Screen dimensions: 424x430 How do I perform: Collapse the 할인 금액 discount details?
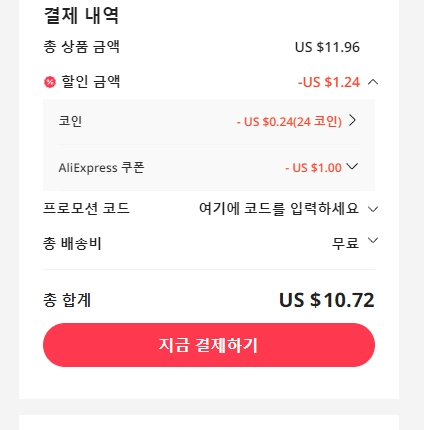(373, 82)
